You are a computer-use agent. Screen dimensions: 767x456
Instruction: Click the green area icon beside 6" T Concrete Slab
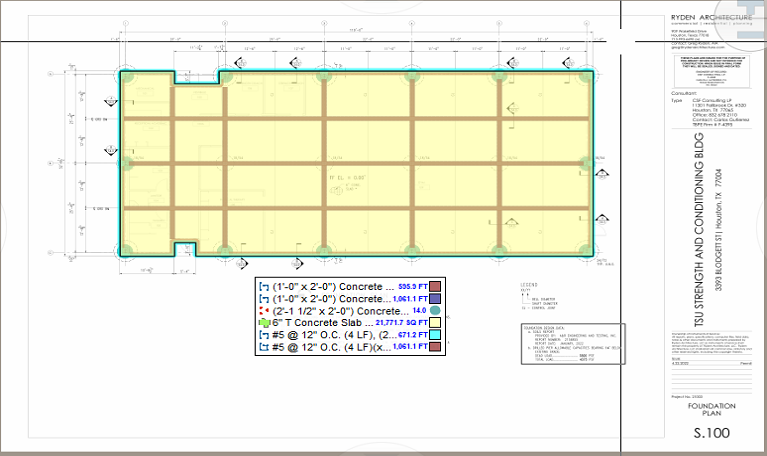(x=264, y=323)
